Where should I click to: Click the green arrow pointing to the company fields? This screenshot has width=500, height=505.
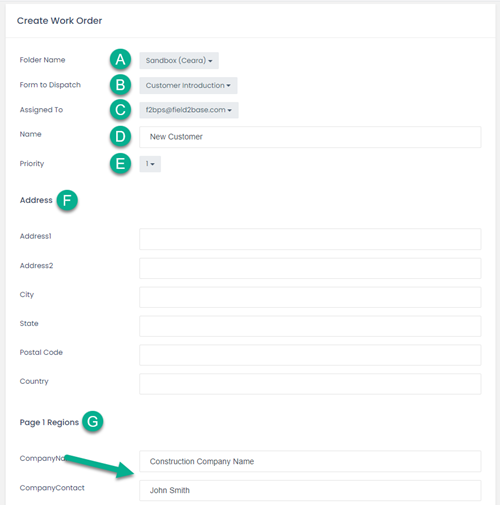point(99,466)
